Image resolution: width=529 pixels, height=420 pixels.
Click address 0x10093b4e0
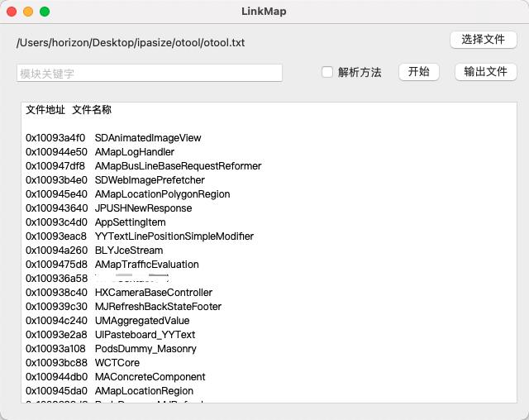tap(57, 180)
